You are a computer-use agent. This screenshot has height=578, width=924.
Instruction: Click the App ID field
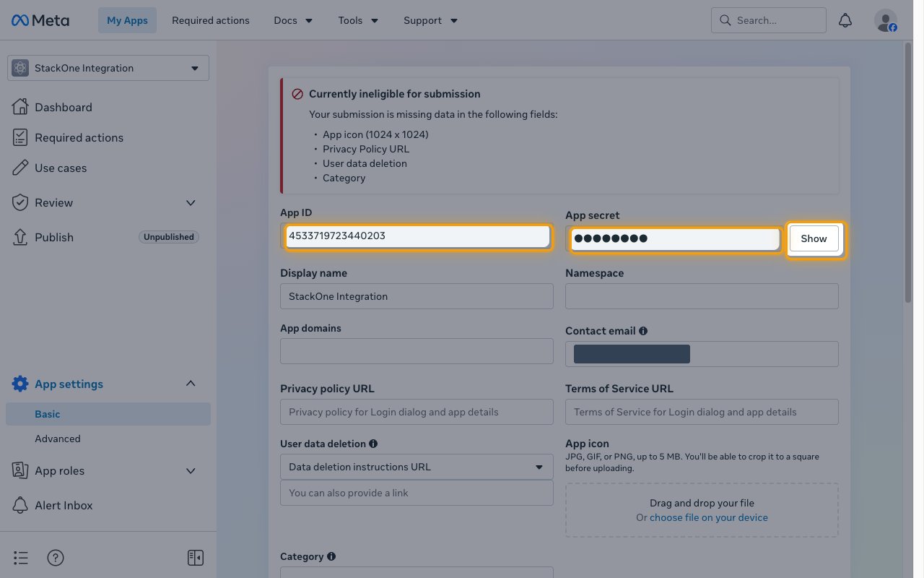(417, 236)
